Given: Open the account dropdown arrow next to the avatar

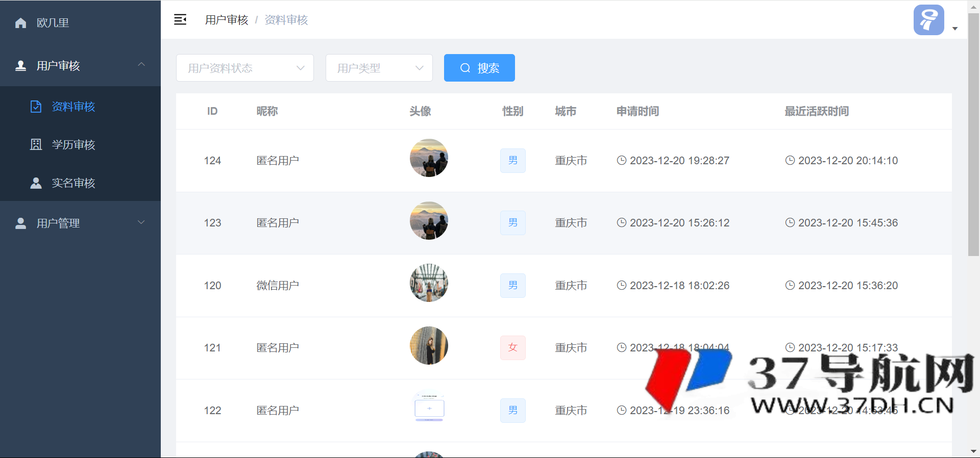Looking at the screenshot, I should [x=955, y=29].
